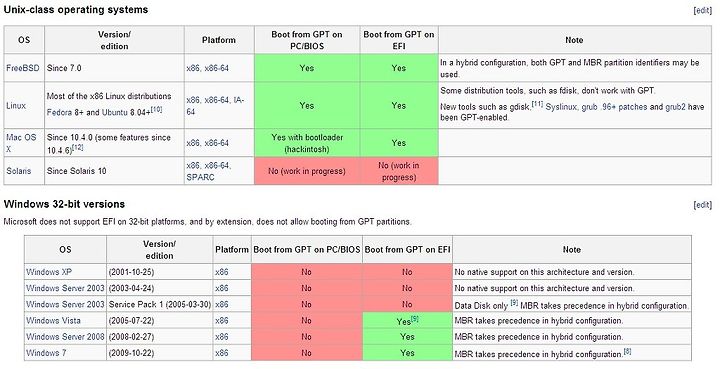
Task: Click the SPARC platform link
Action: tap(200, 177)
